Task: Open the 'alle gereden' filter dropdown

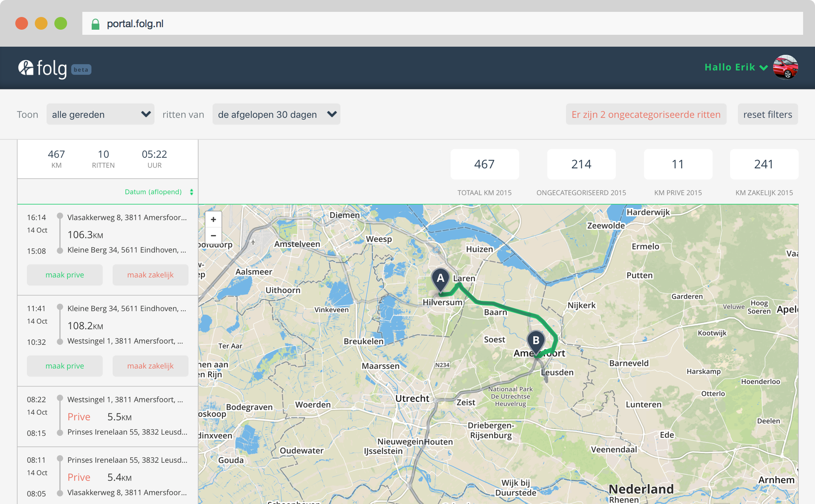Action: click(x=100, y=115)
